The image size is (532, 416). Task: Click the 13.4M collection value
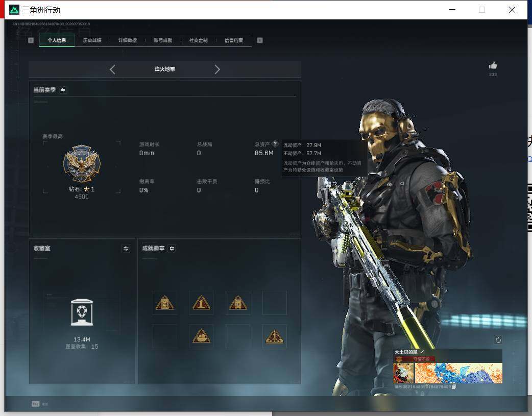point(82,339)
